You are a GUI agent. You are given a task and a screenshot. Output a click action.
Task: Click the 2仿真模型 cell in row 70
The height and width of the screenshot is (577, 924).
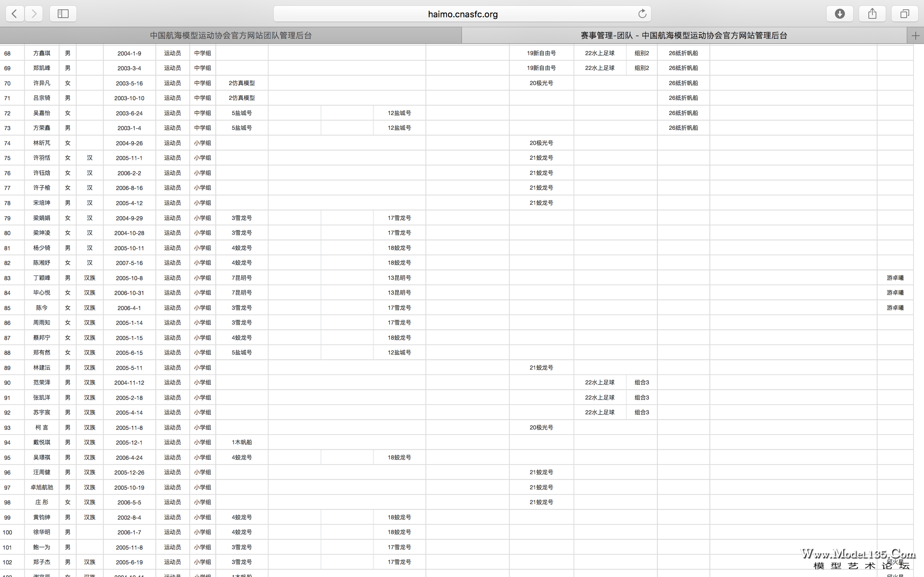click(x=242, y=83)
